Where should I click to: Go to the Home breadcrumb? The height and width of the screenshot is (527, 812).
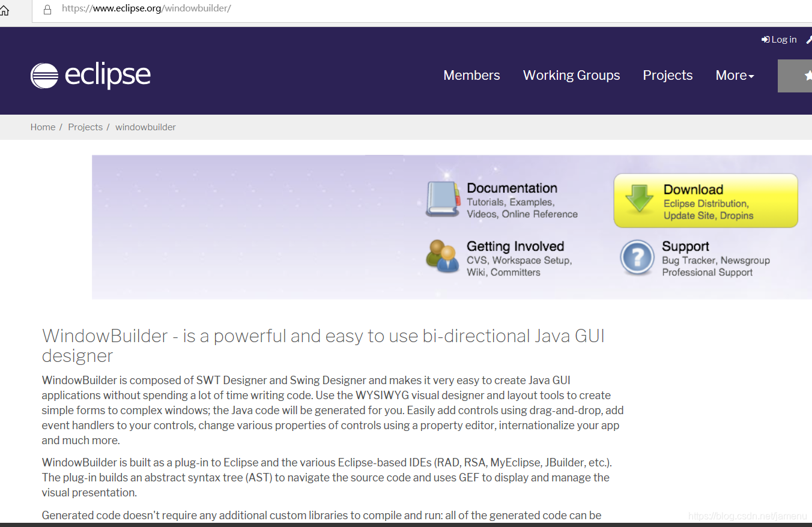[x=43, y=127]
